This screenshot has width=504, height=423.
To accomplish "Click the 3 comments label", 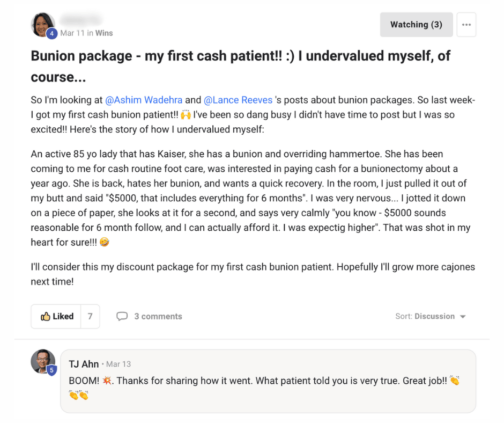I will pyautogui.click(x=158, y=317).
